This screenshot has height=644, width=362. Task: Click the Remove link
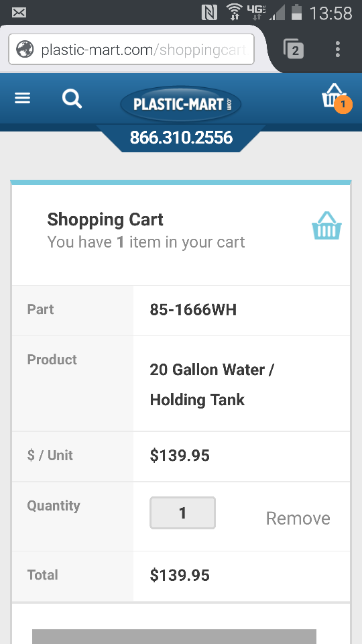[x=298, y=519]
